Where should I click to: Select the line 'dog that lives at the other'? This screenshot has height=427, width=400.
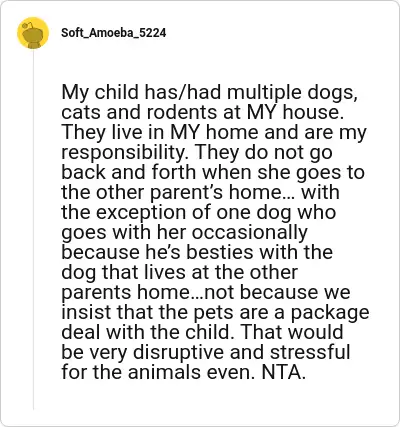pos(179,273)
